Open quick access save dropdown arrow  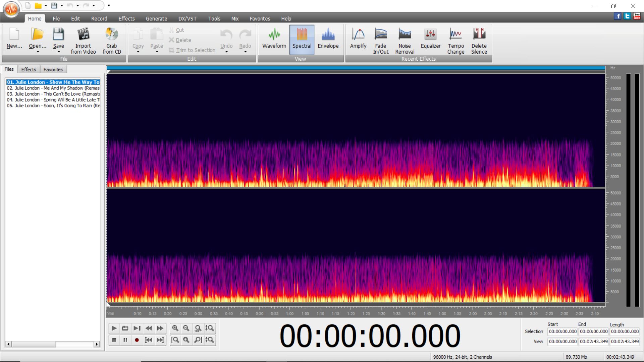coord(62,6)
